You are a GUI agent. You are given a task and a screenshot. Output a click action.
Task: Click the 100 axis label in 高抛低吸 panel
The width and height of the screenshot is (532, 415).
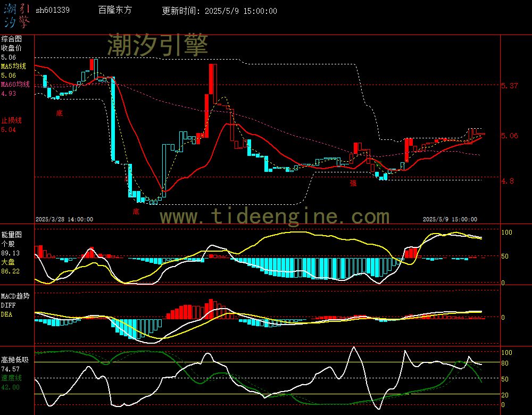pyautogui.click(x=506, y=353)
